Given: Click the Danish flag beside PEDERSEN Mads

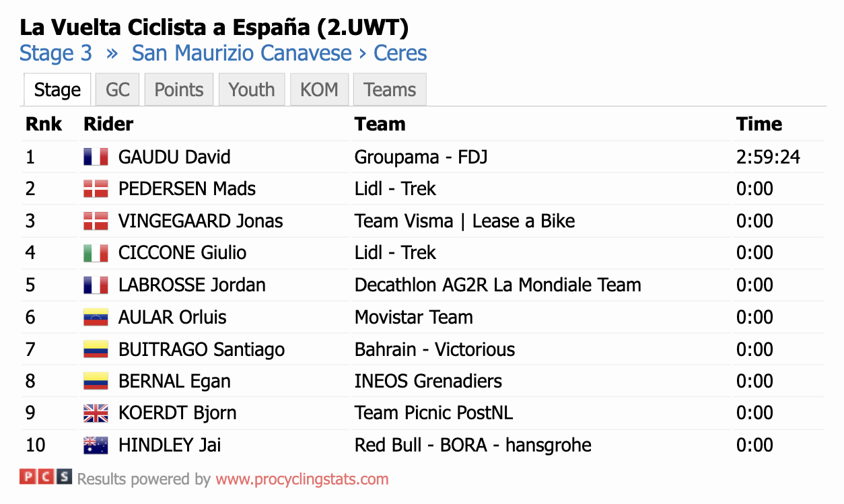Looking at the screenshot, I should pyautogui.click(x=96, y=188).
